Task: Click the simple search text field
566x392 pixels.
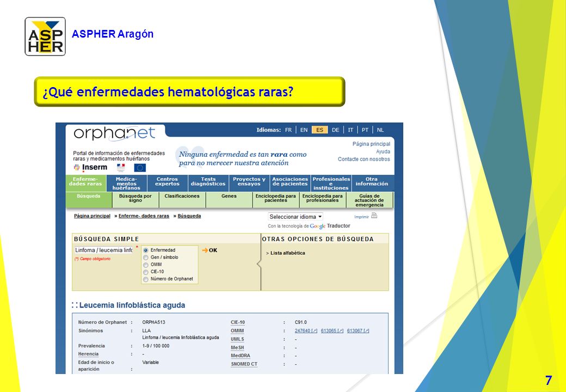Action: [x=103, y=250]
